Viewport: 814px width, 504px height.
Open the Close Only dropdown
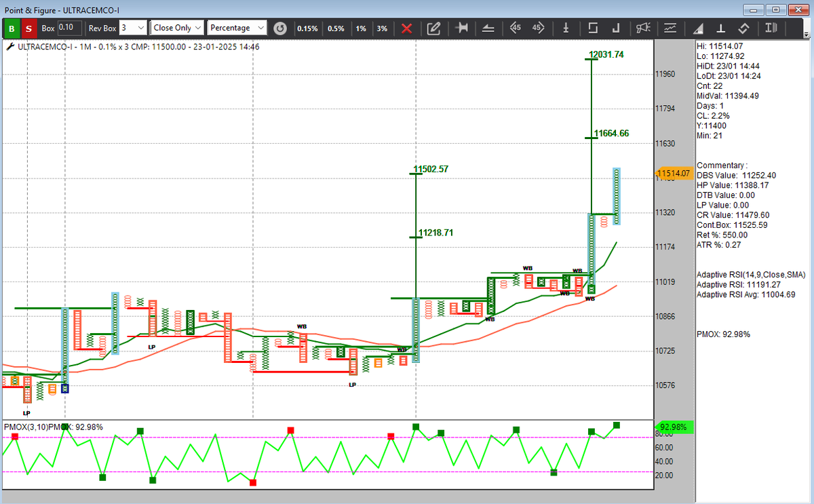coord(177,28)
